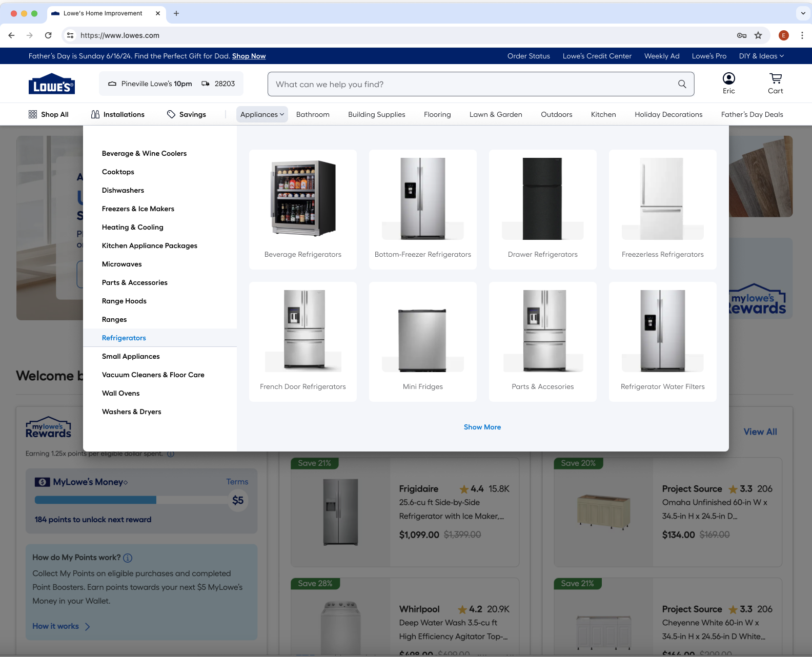812x657 pixels.
Task: Click the View All link
Action: tap(760, 432)
